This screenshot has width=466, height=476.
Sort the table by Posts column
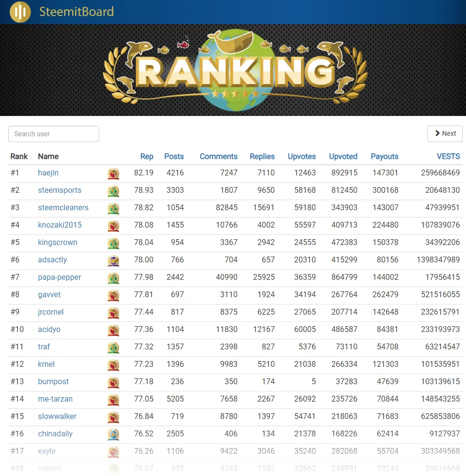[174, 157]
